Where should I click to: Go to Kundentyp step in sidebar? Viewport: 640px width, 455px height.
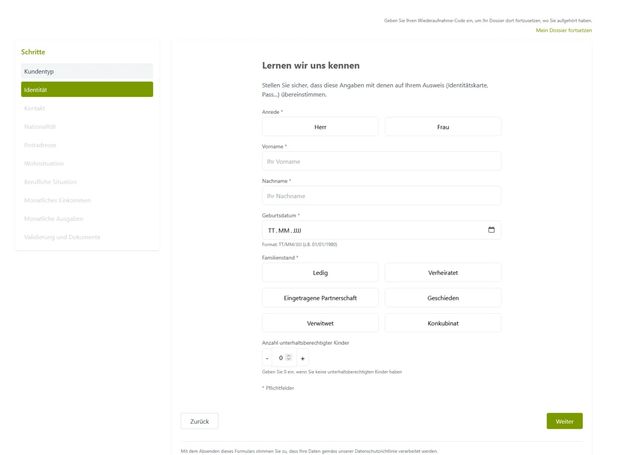pyautogui.click(x=87, y=71)
